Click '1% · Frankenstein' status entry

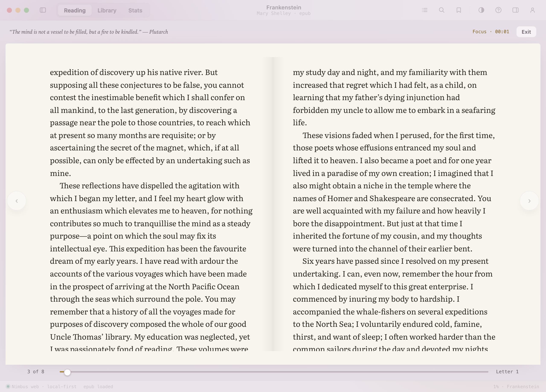pyautogui.click(x=516, y=386)
